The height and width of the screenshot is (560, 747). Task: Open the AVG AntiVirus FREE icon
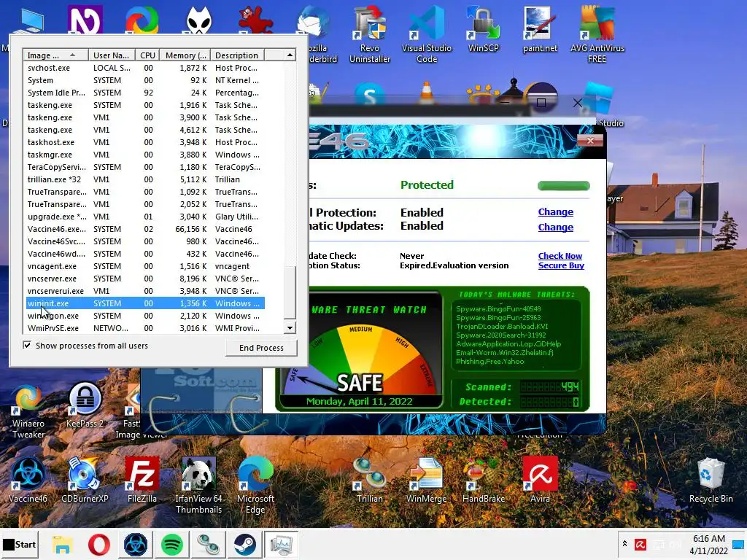[597, 36]
